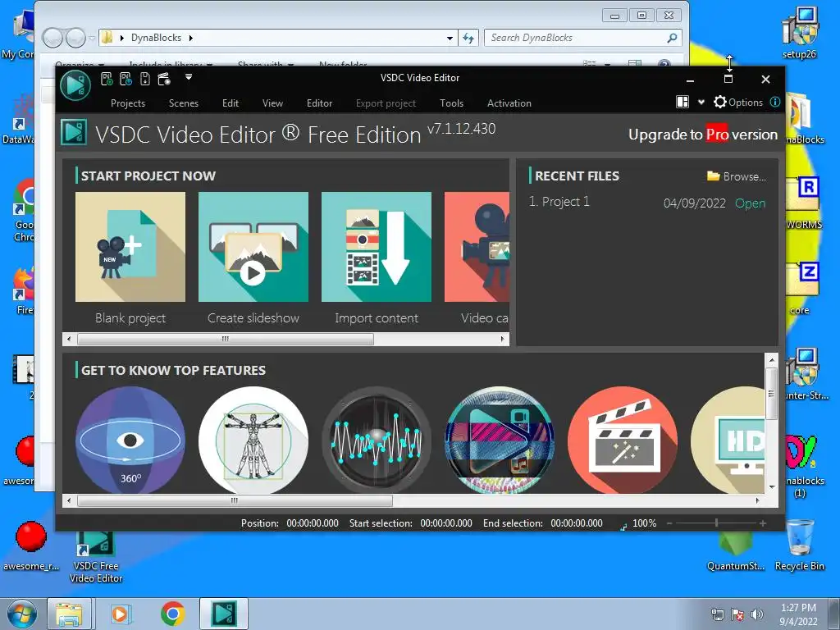Click the audio waveform feature icon
Viewport: 840px width, 630px height.
(376, 441)
